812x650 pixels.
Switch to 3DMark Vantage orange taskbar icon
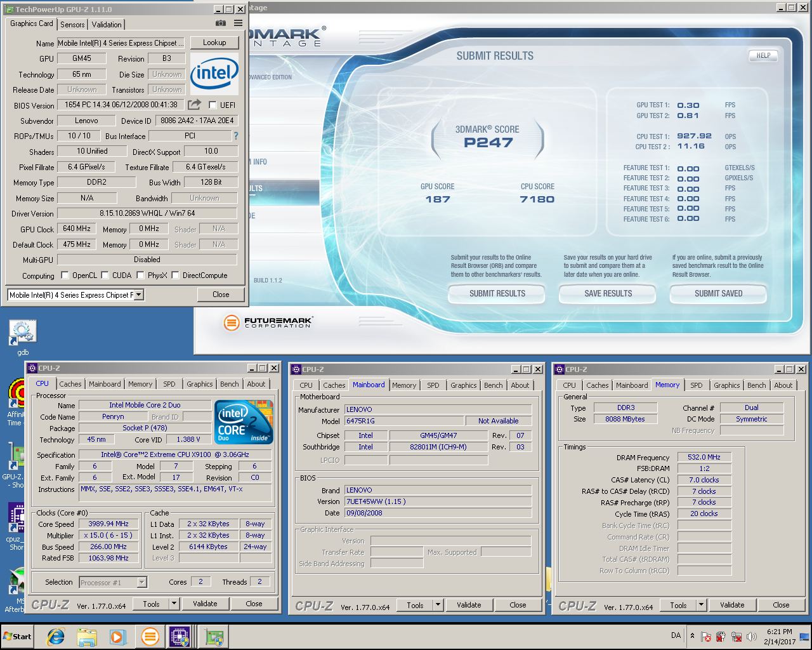pos(150,637)
